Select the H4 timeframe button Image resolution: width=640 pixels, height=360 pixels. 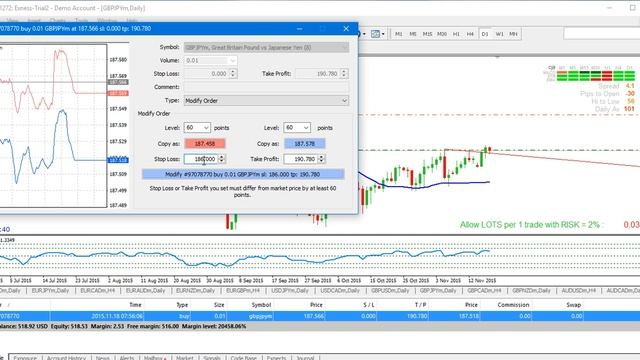(470, 34)
